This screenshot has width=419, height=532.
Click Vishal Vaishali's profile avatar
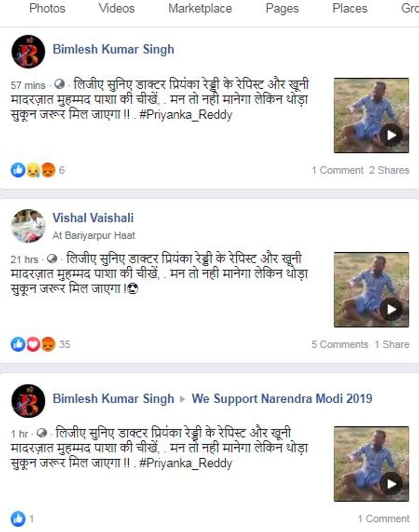pyautogui.click(x=28, y=226)
